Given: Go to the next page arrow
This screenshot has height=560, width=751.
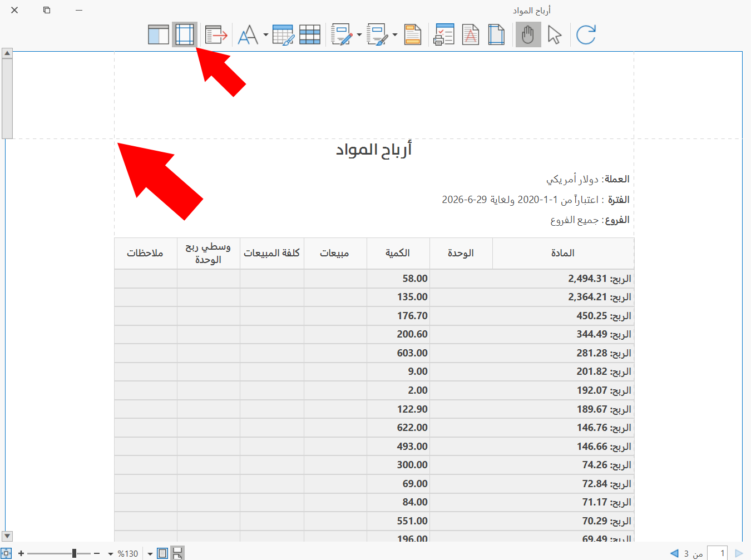Looking at the screenshot, I should point(739,553).
